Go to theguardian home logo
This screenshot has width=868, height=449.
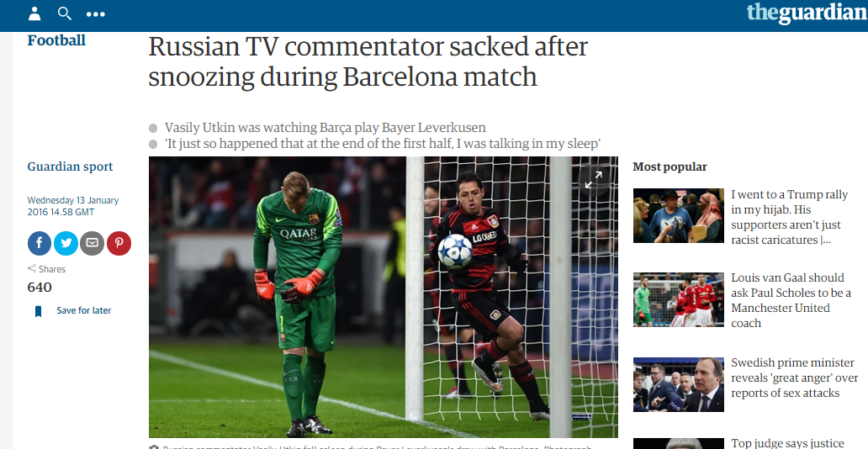pyautogui.click(x=807, y=13)
